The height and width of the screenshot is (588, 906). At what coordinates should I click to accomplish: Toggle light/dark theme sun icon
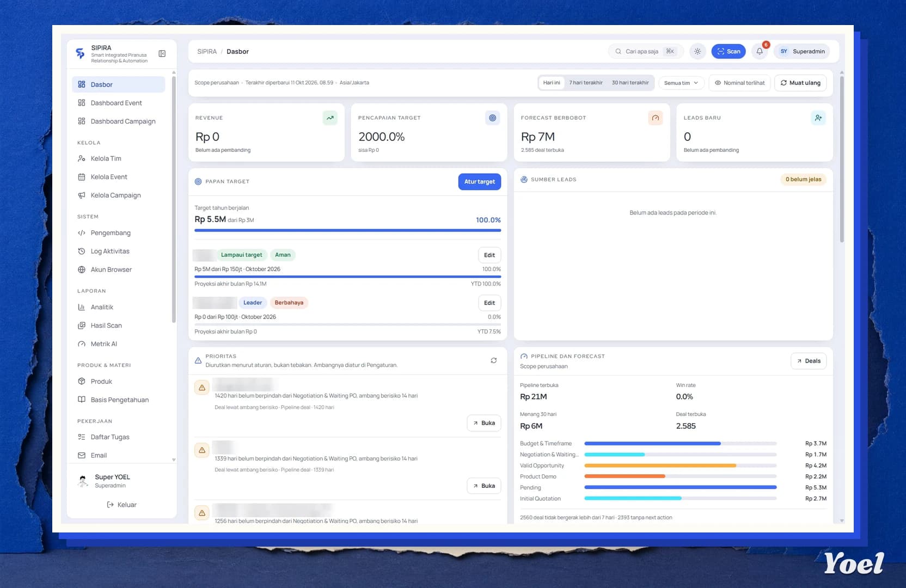pos(697,51)
